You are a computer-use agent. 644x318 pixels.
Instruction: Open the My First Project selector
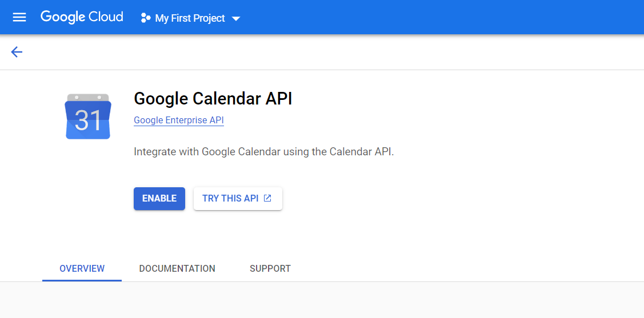(x=190, y=18)
